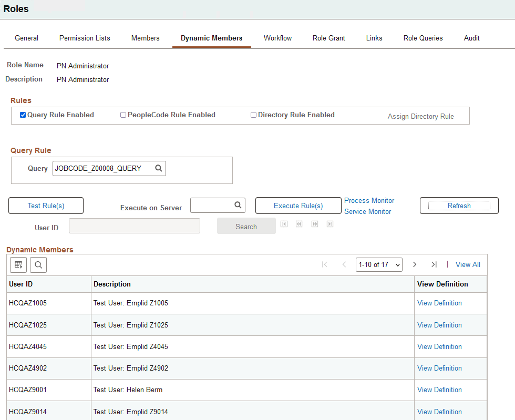Enable the Directory Rule Enabled checkbox

(253, 114)
